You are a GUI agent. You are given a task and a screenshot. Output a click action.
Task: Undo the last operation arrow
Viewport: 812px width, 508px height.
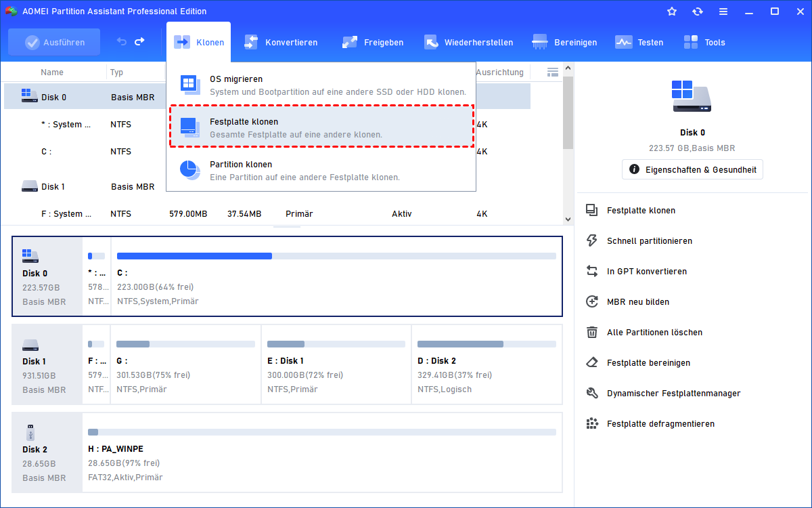[x=122, y=42]
